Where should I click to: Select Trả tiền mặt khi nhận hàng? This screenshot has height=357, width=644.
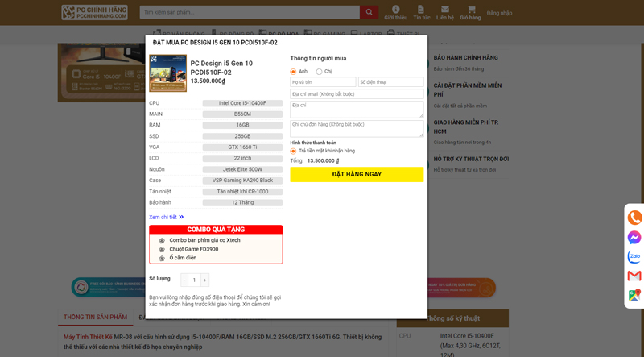pos(294,151)
